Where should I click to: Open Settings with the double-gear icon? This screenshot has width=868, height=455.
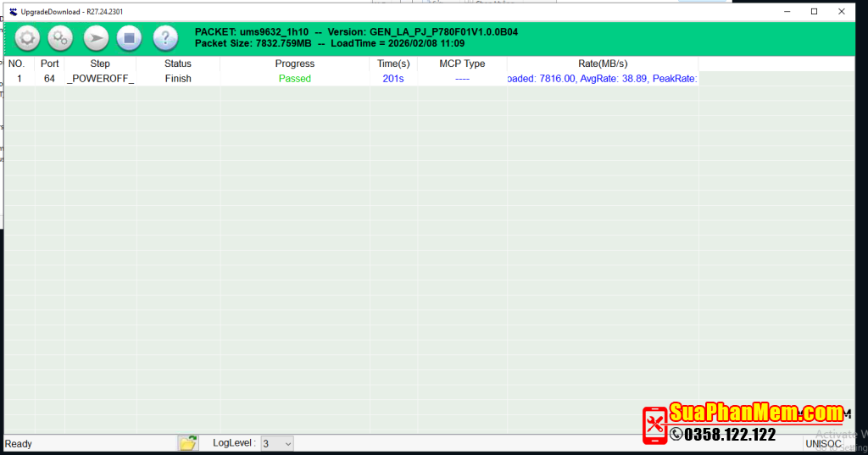click(x=60, y=38)
